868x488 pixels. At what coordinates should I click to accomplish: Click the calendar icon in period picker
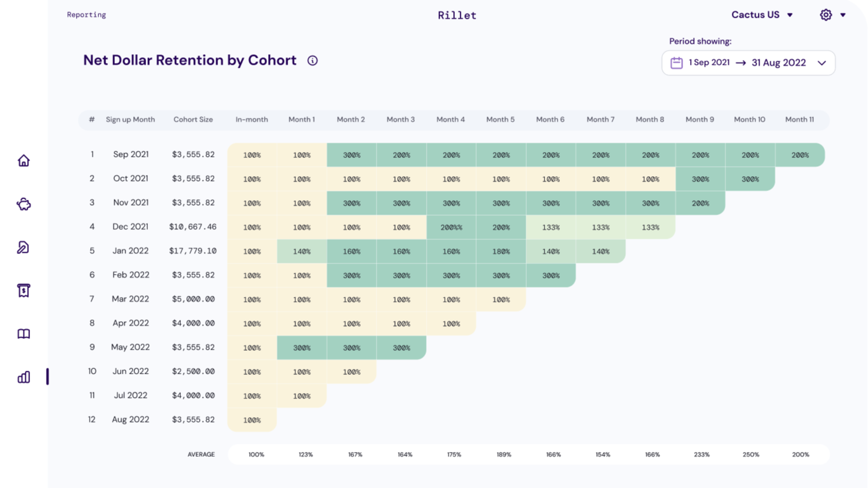coord(676,62)
